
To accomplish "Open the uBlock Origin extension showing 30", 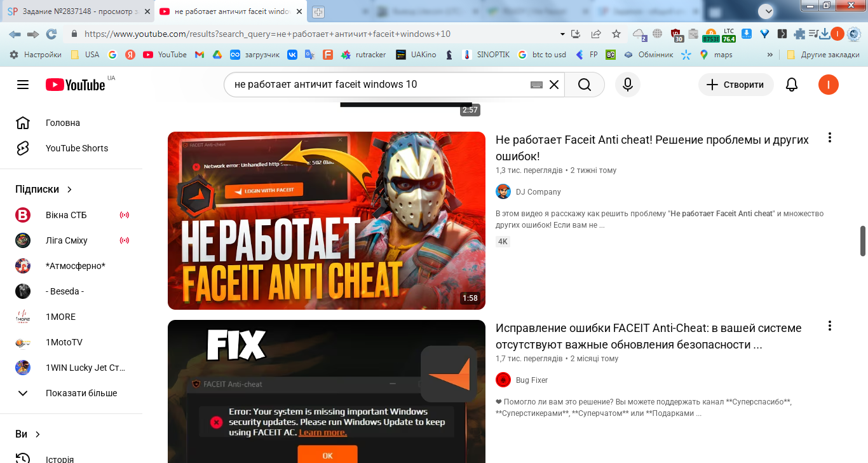I will click(x=677, y=34).
